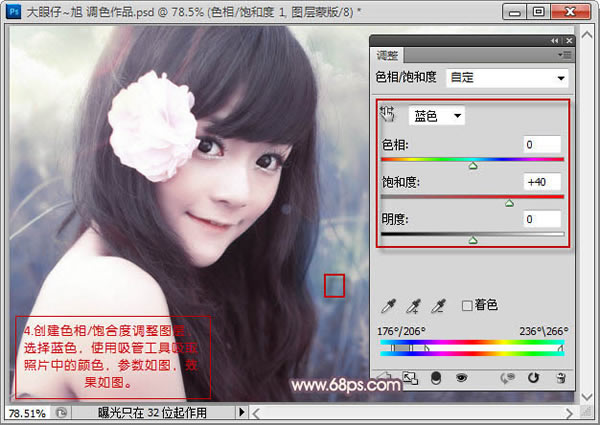Click the hue range slider gray bar
The image size is (600, 425).
(401, 348)
